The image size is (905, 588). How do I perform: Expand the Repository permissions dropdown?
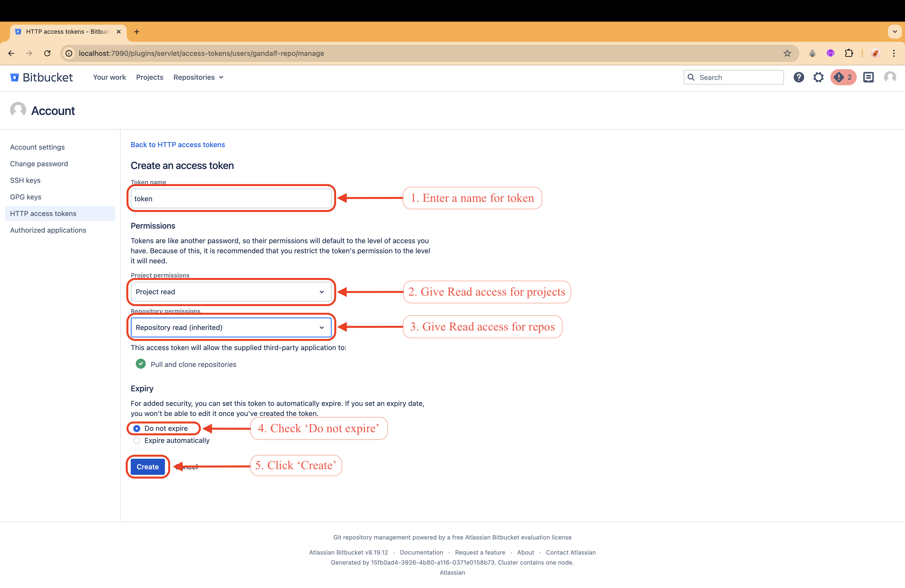(x=231, y=327)
